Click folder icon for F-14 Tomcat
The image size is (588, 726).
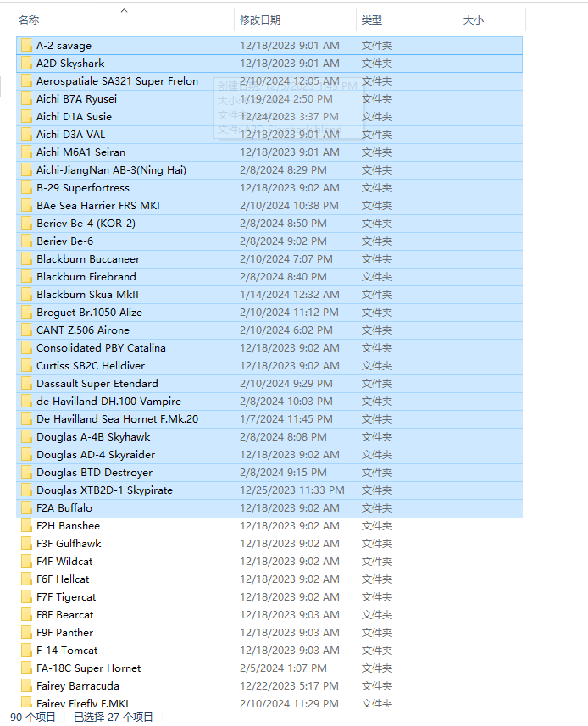pyautogui.click(x=26, y=650)
